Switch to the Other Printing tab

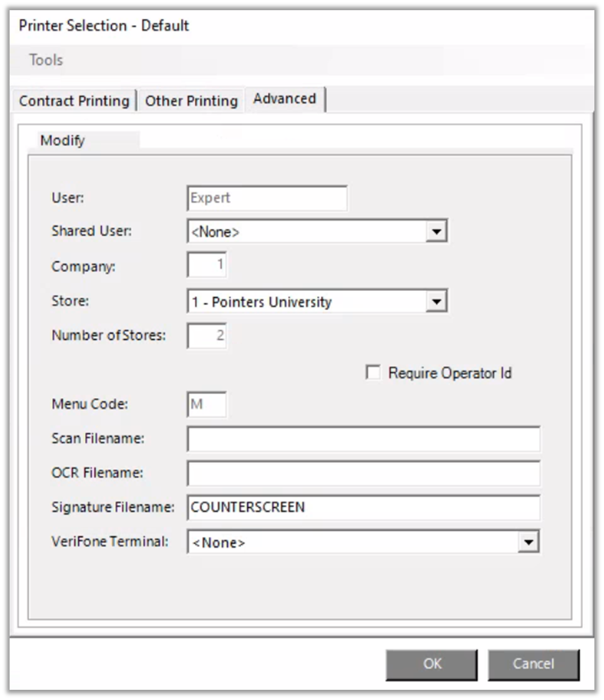pyautogui.click(x=191, y=101)
